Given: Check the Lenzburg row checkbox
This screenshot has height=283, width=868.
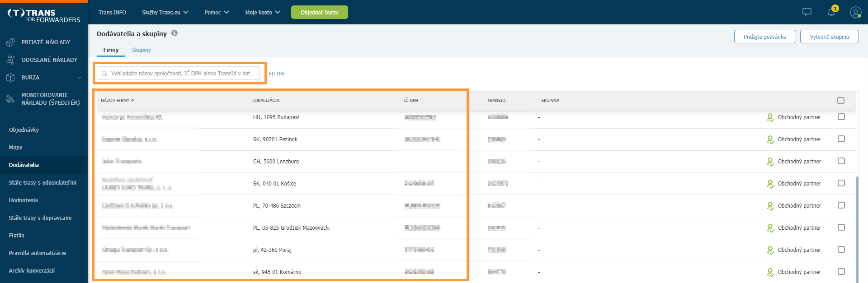Looking at the screenshot, I should pos(841,161).
